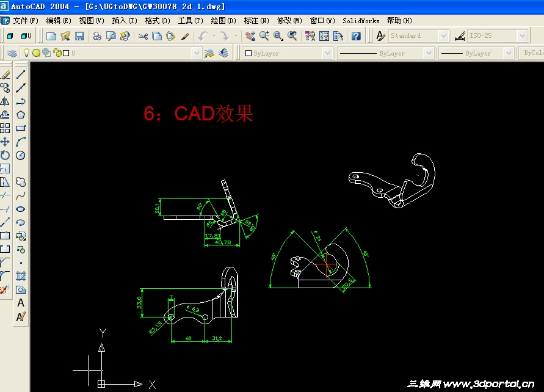Screen dimensions: 544x392
Task: Toggle layer 0 on/off lightbulb
Action: pos(26,53)
